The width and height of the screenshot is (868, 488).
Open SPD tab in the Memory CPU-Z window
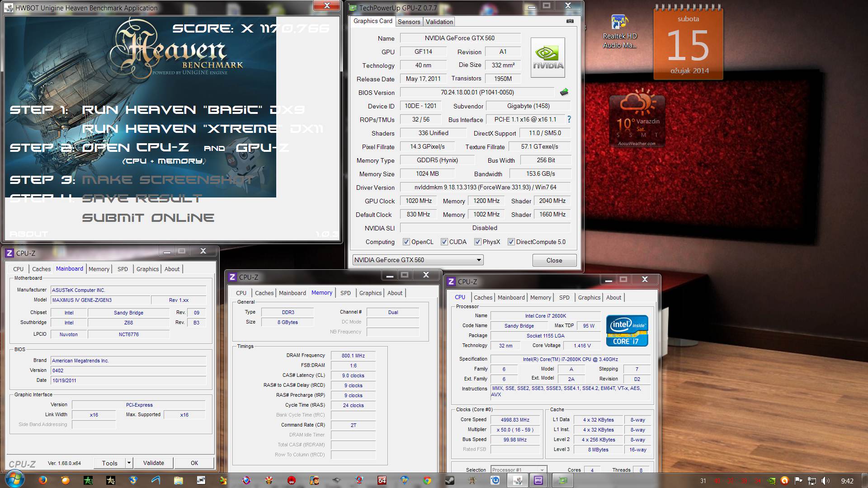345,293
